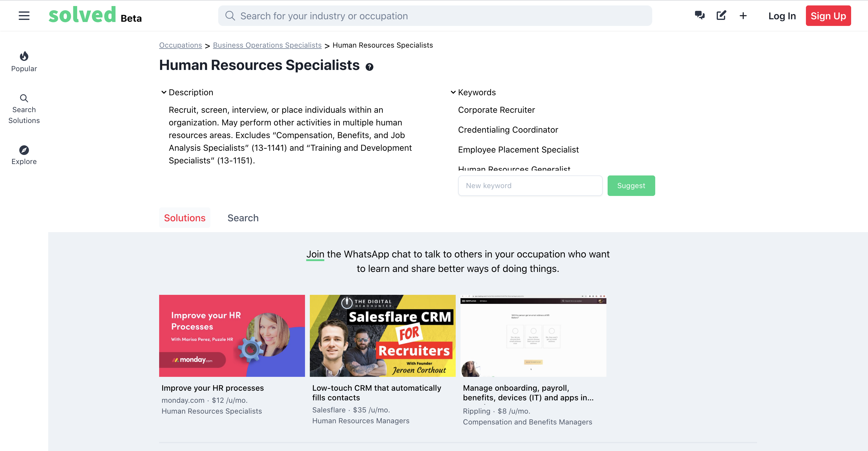Click the edit pencil icon
Viewport: 868px width, 451px height.
[x=721, y=15]
